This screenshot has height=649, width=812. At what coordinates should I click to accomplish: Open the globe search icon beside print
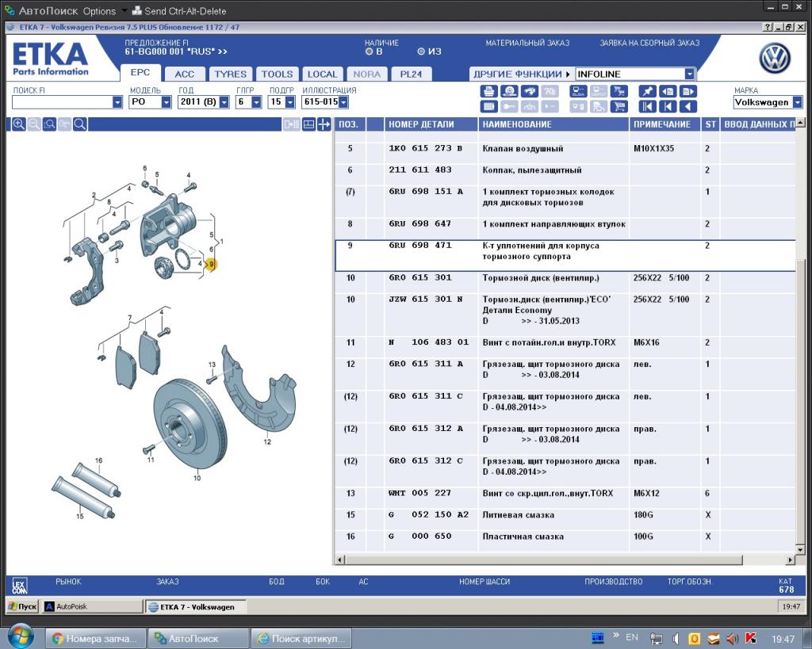coord(509,92)
